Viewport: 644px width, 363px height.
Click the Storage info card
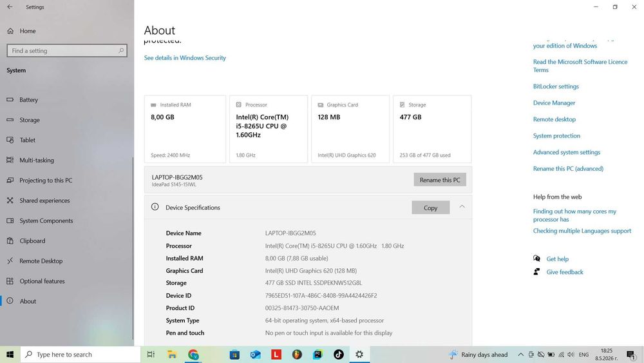pos(432,129)
